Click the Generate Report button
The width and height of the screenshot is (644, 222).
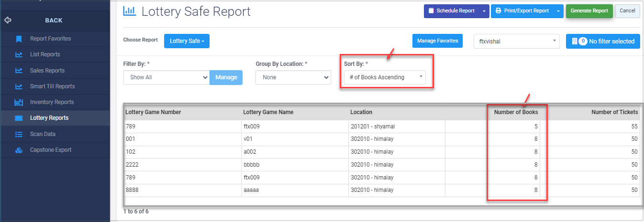pyautogui.click(x=589, y=11)
